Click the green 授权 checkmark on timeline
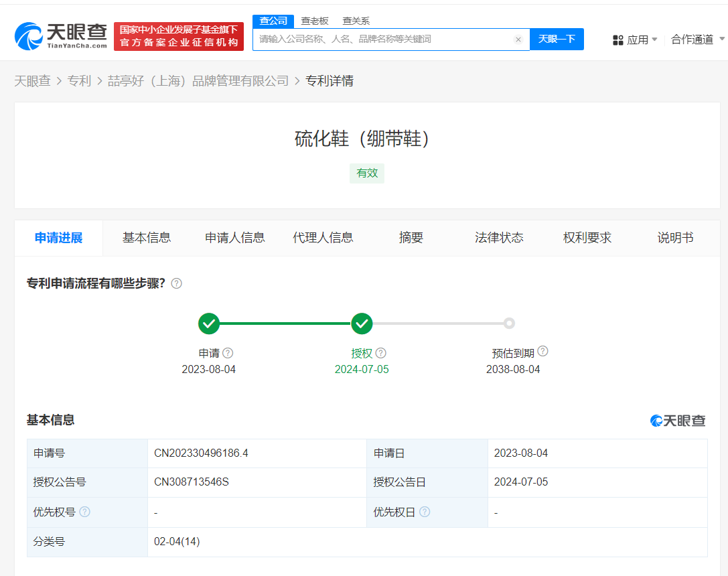Screen dimensions: 728x576 pyautogui.click(x=362, y=323)
